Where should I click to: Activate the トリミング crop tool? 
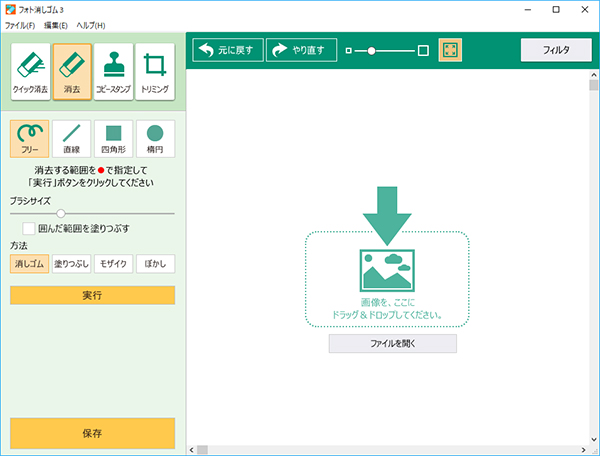pos(155,70)
